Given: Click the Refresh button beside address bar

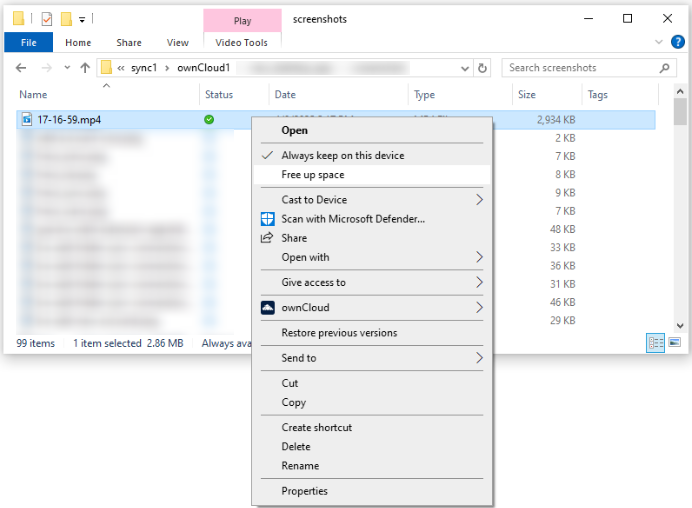Looking at the screenshot, I should (x=483, y=68).
